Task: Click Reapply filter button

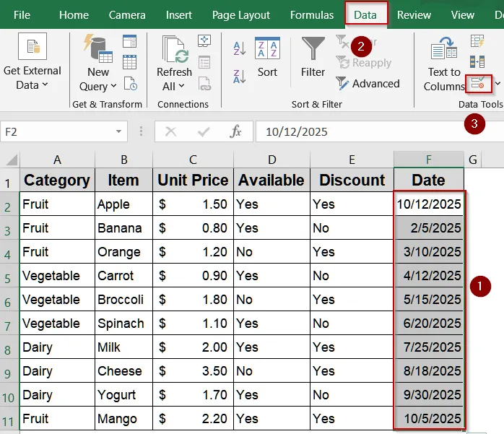Action: point(364,63)
